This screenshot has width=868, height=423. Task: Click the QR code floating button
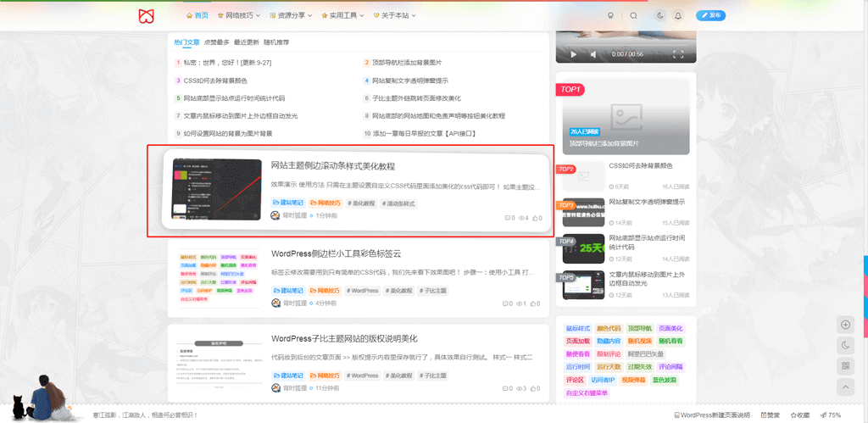[x=845, y=365]
